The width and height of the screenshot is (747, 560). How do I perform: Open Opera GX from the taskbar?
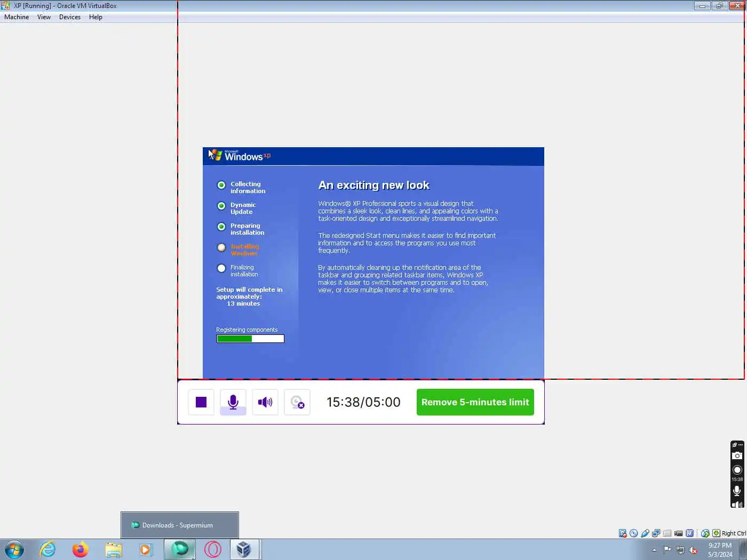212,549
